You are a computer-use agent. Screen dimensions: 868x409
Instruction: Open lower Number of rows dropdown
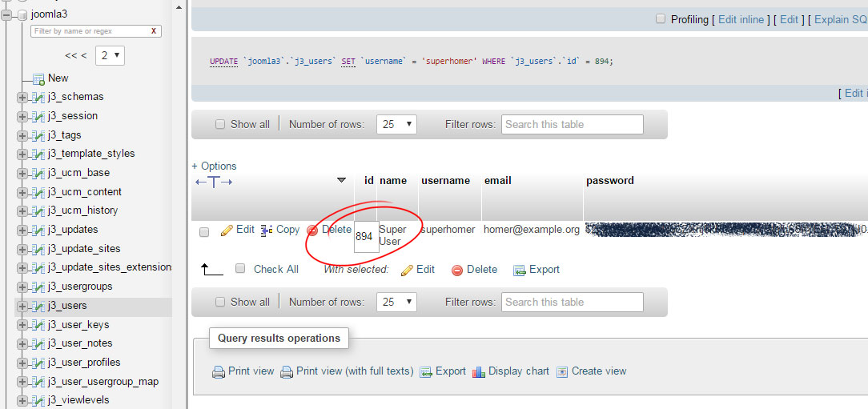[x=396, y=303]
